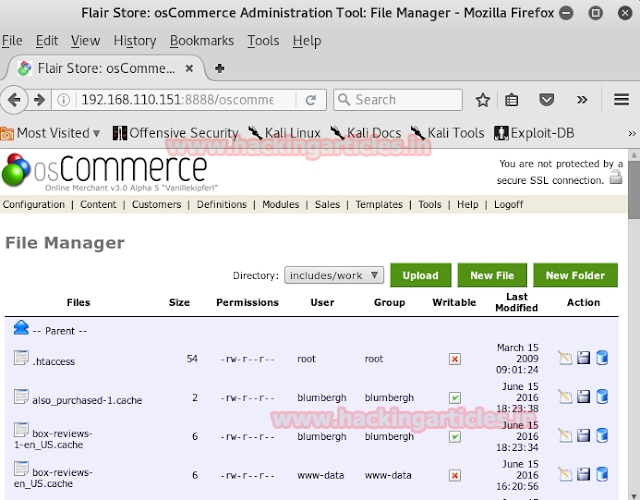The height and width of the screenshot is (500, 640).
Task: Click the -- Parent -- directory link
Action: (x=60, y=331)
